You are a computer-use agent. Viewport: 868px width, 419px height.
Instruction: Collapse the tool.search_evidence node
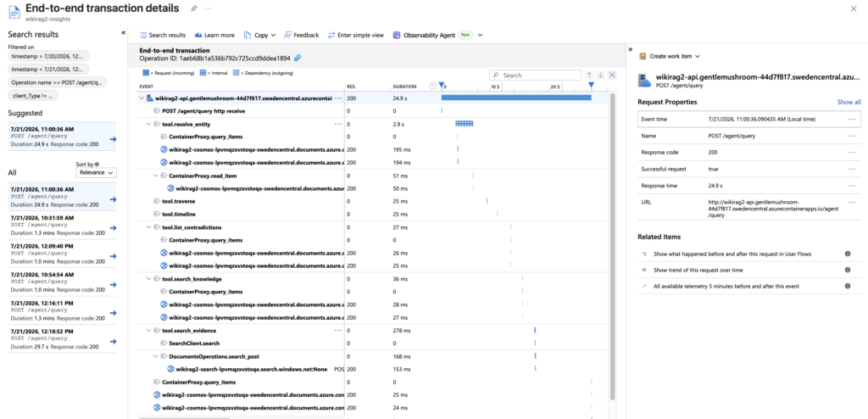tap(148, 330)
